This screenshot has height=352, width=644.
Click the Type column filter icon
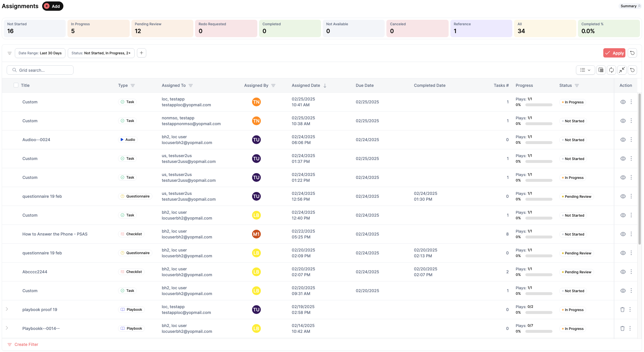[x=133, y=85]
